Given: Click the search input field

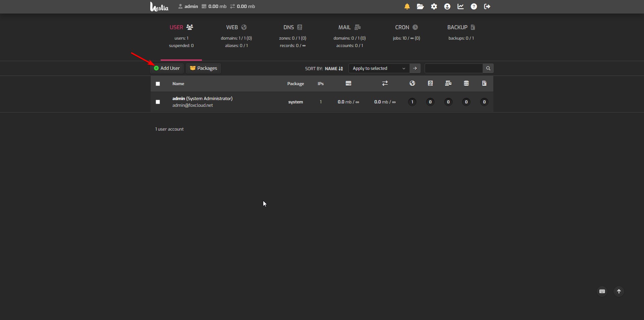Looking at the screenshot, I should [453, 68].
